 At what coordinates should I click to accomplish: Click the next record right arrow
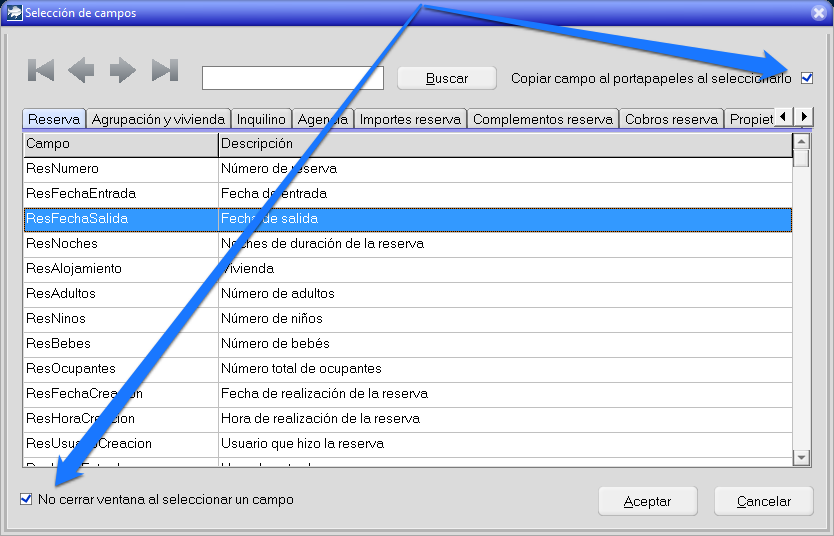point(122,70)
